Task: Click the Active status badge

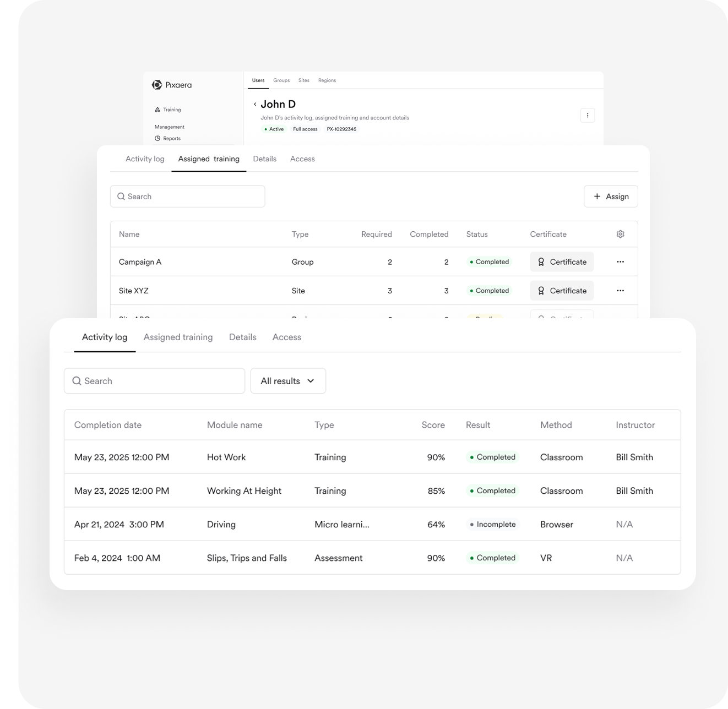Action: [x=274, y=129]
